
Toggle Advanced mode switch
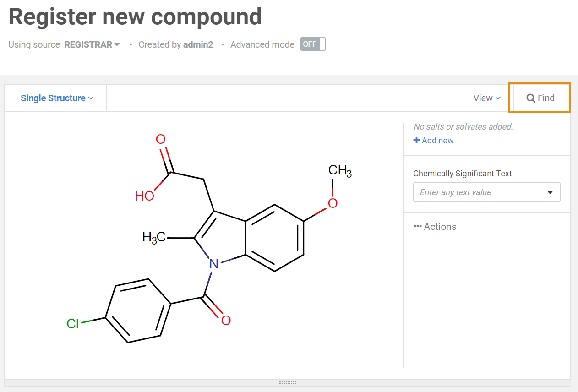(x=313, y=44)
